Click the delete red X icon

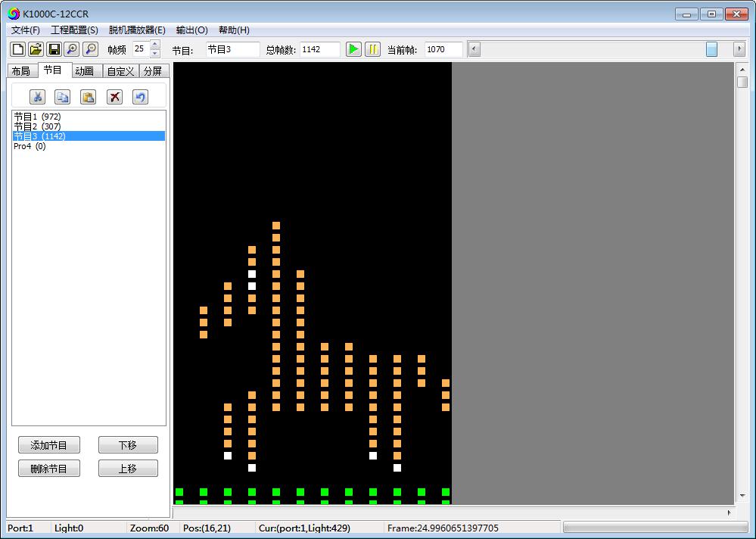(114, 97)
